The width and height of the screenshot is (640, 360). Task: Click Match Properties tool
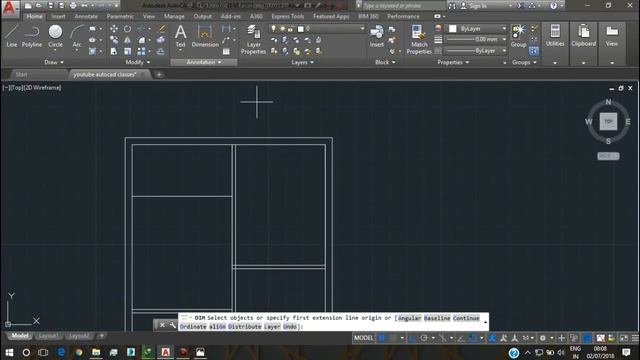pyautogui.click(x=419, y=39)
